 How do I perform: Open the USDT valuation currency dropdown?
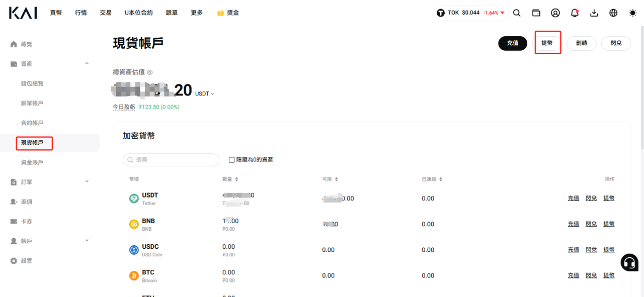[x=205, y=94]
